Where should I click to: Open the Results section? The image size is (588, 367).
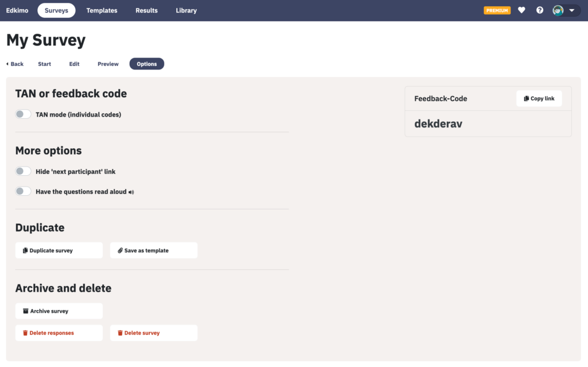(x=146, y=10)
